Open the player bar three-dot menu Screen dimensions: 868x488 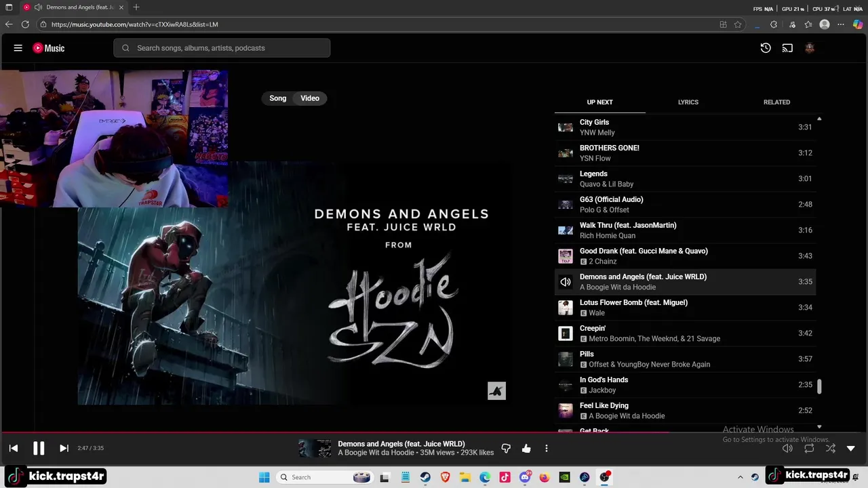547,448
